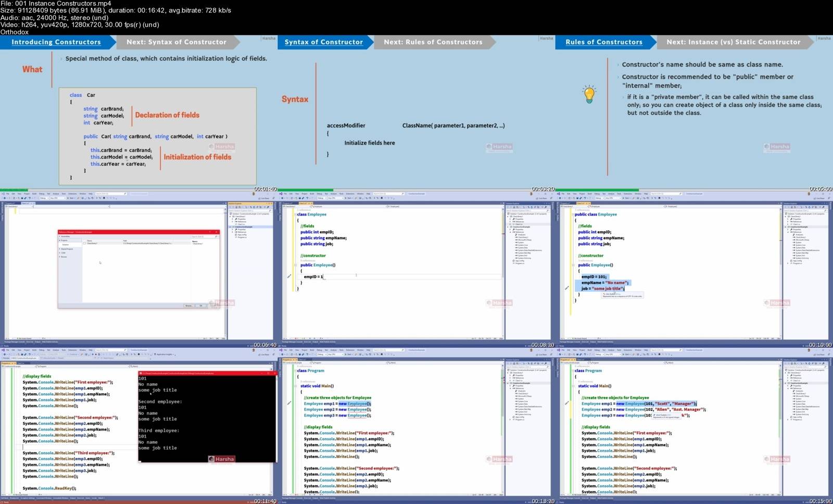Click the 'accessModifier' text in the syntax slide
833x504 pixels.
pyautogui.click(x=346, y=125)
